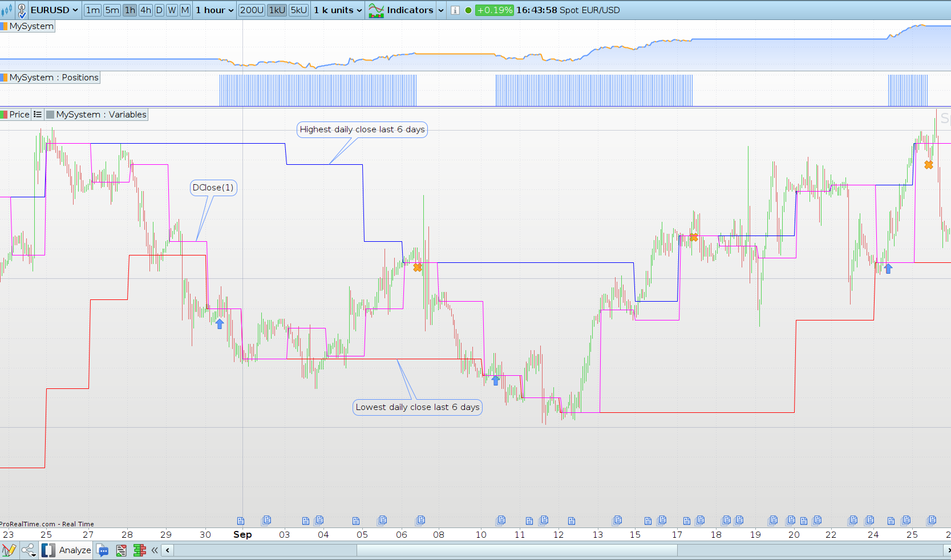The width and height of the screenshot is (951, 560).
Task: Click the info icon in the top toolbar
Action: (455, 10)
